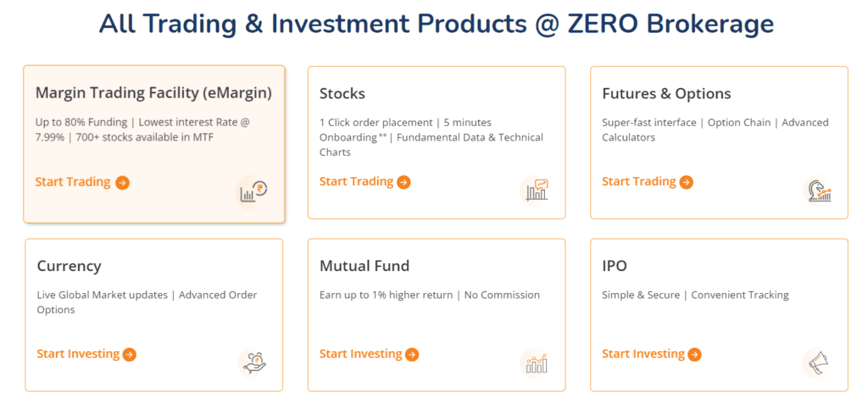Select the Futures & Options card title
The image size is (868, 403).
point(666,93)
